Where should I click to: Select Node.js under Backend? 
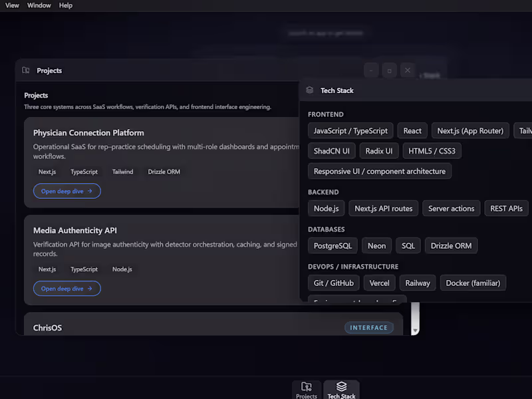point(326,208)
